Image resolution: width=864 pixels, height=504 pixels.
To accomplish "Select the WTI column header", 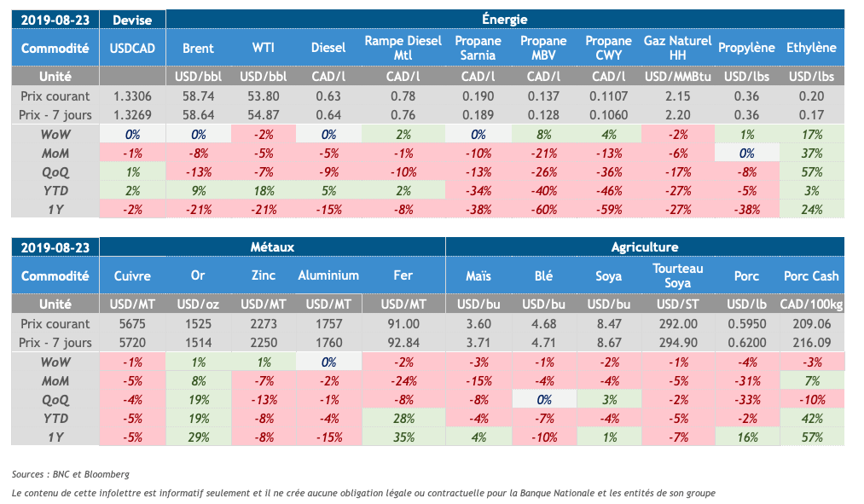I will (263, 49).
